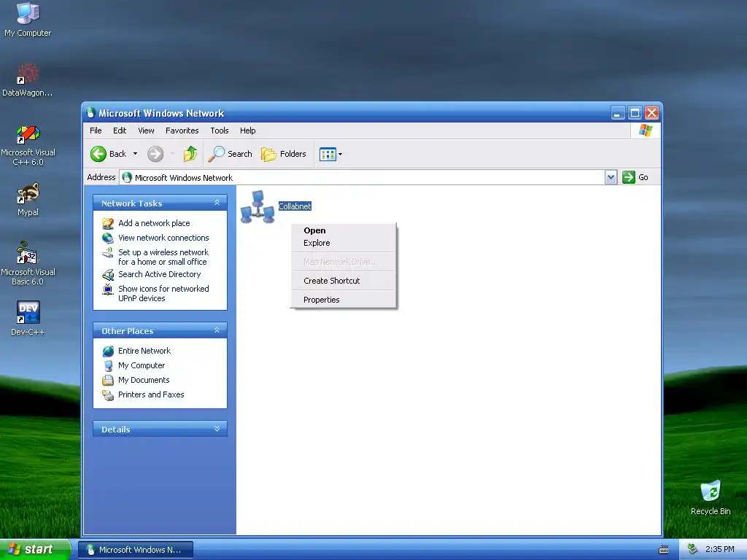Click the window title bar icon
The height and width of the screenshot is (560, 747).
90,113
